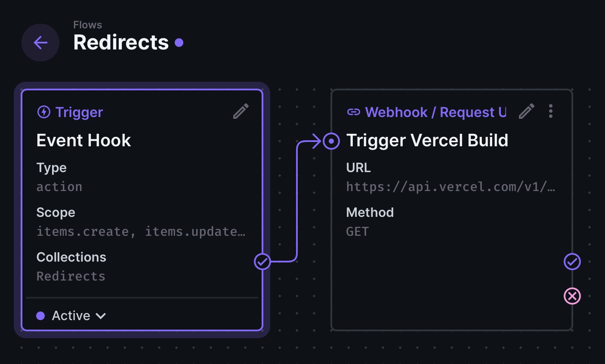Open the Active status dropdown
The width and height of the screenshot is (605, 364).
point(71,316)
